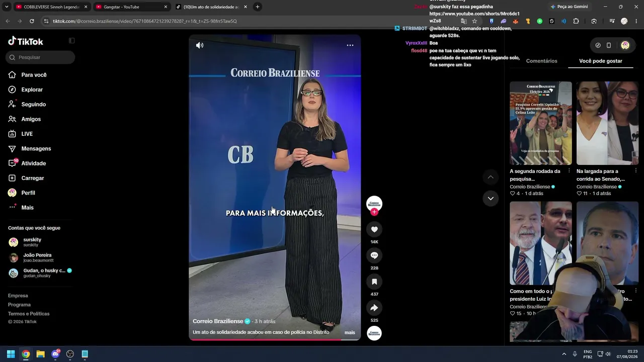Screen dimensions: 644x362
Task: Show hidden system tray icons
Action: tap(564, 354)
